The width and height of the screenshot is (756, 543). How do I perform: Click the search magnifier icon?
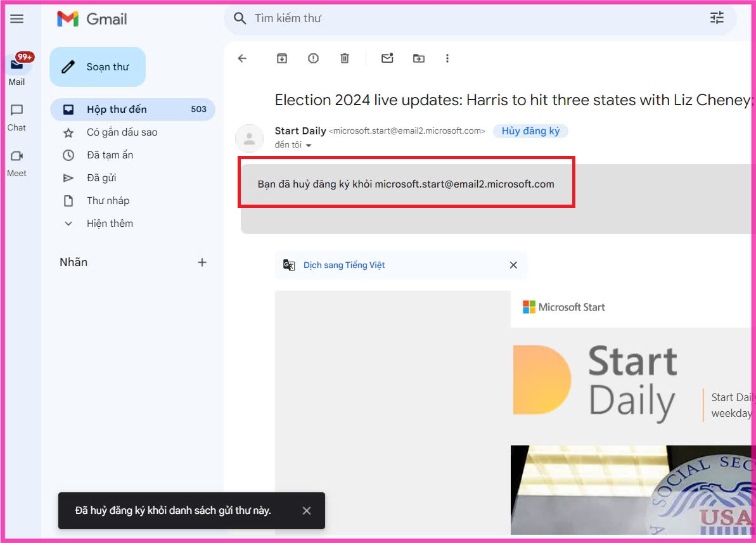240,18
